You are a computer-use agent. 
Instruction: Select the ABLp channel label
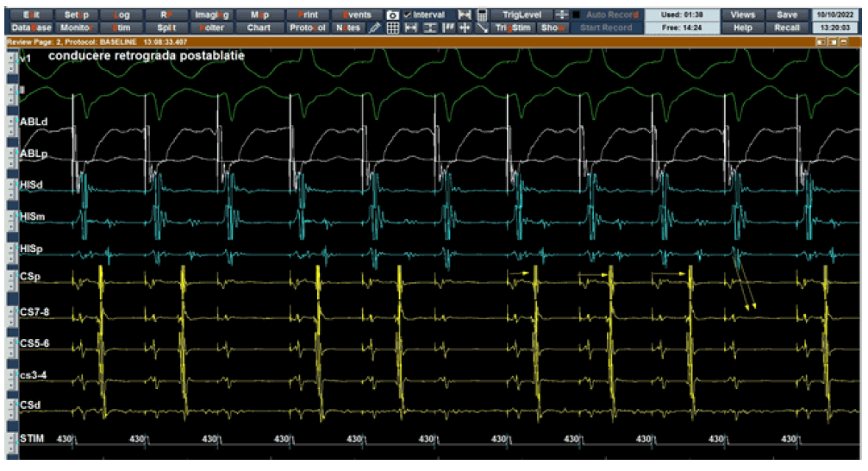(x=34, y=154)
